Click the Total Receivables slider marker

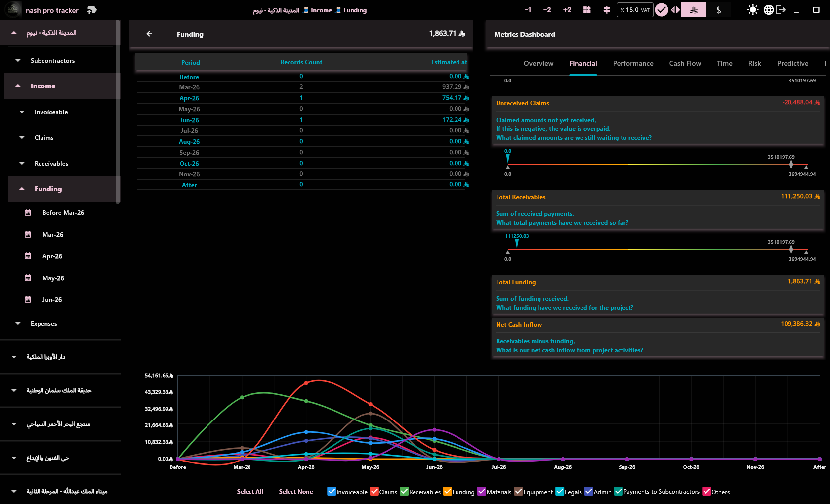[517, 243]
